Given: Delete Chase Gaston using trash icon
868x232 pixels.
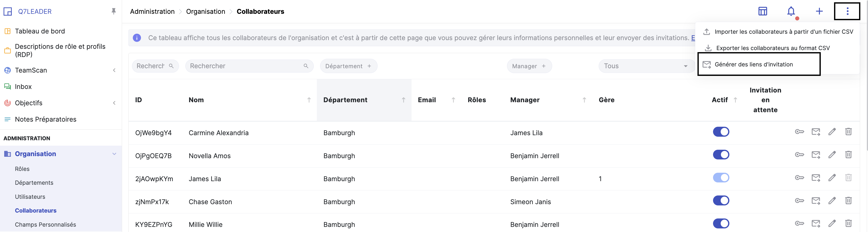Looking at the screenshot, I should click(x=848, y=201).
